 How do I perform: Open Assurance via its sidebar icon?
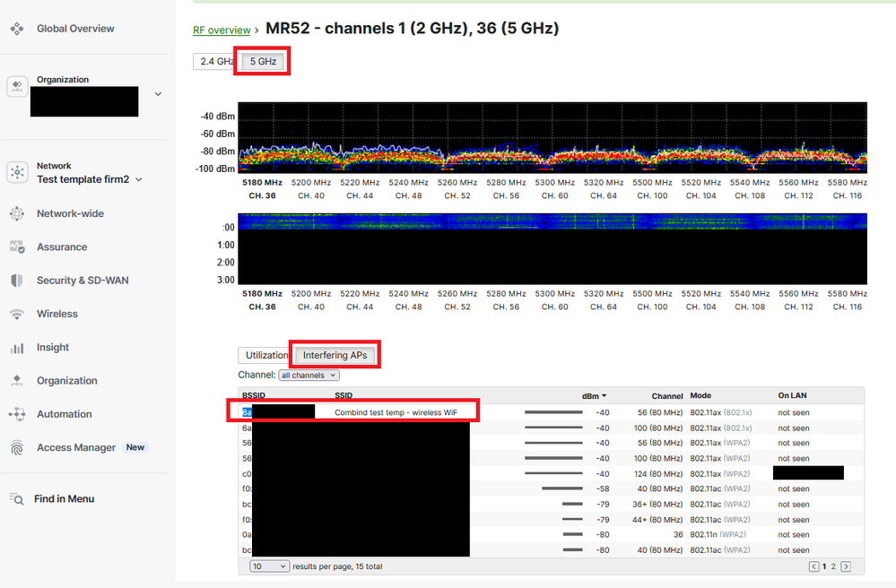16,246
